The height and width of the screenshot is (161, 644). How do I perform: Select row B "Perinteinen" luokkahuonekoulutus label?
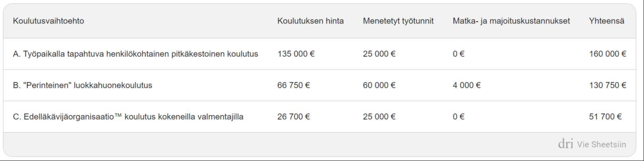[82, 85]
